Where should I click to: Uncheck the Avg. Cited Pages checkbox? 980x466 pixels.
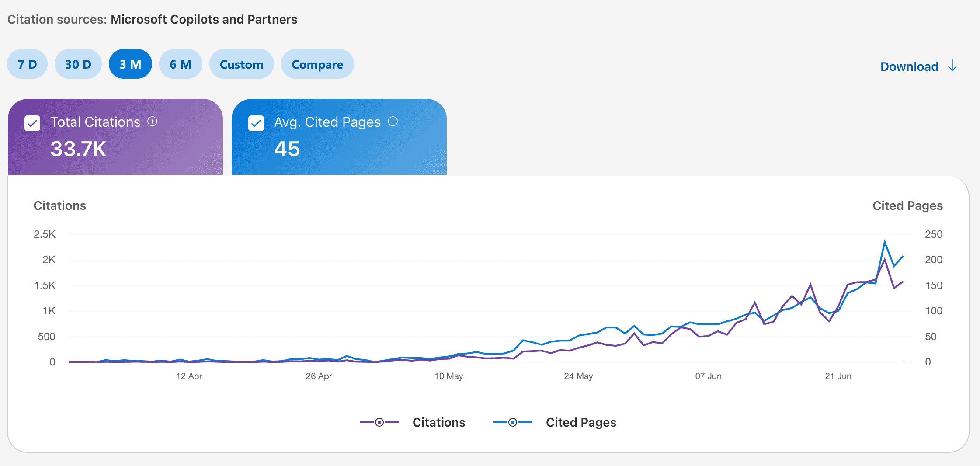pos(256,123)
